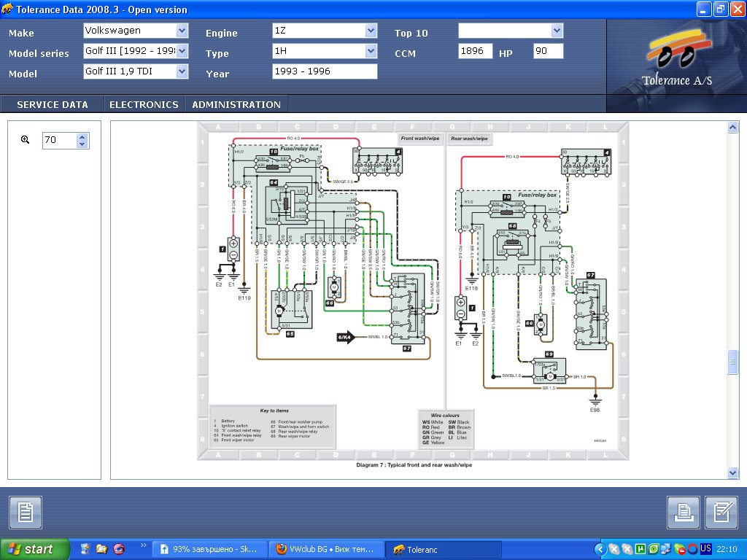The height and width of the screenshot is (560, 747).
Task: Click the zoom magnifier icon
Action: (26, 139)
